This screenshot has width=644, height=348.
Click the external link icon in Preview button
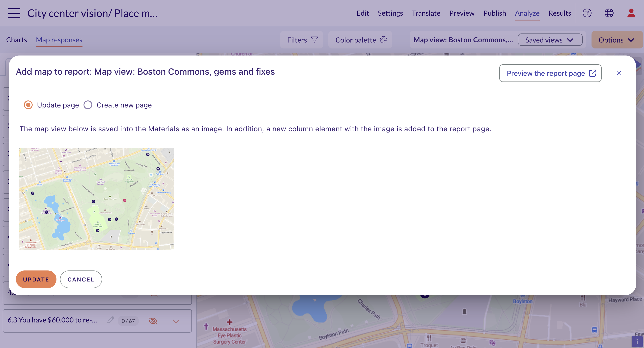click(x=592, y=73)
